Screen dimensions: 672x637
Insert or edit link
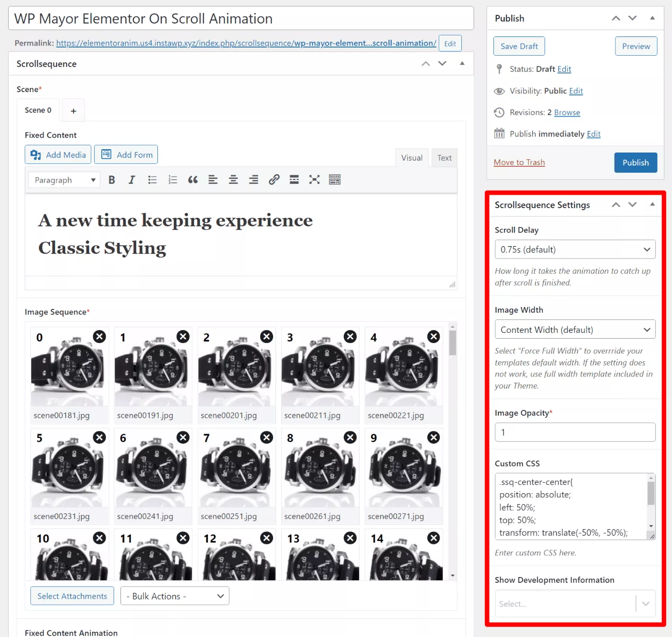click(274, 180)
